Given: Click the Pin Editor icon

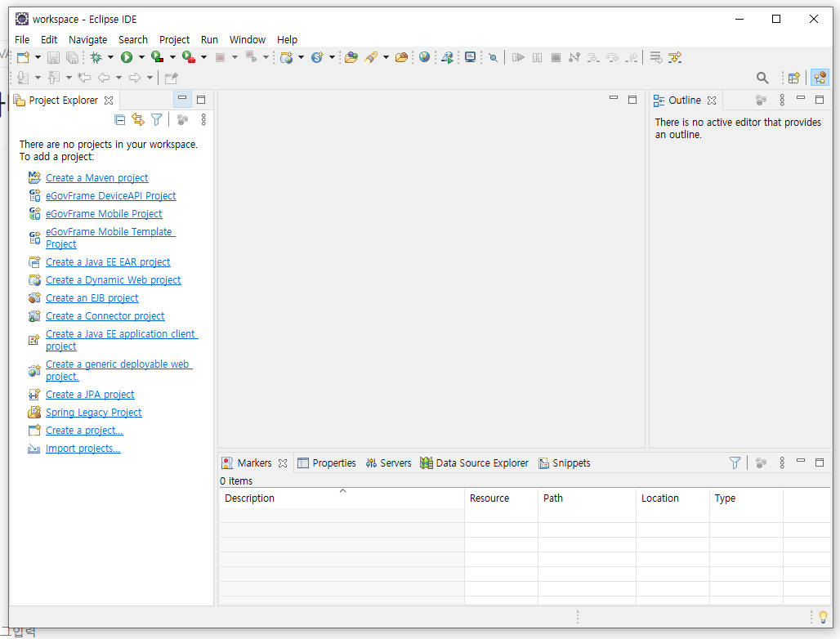Looking at the screenshot, I should pyautogui.click(x=172, y=78).
